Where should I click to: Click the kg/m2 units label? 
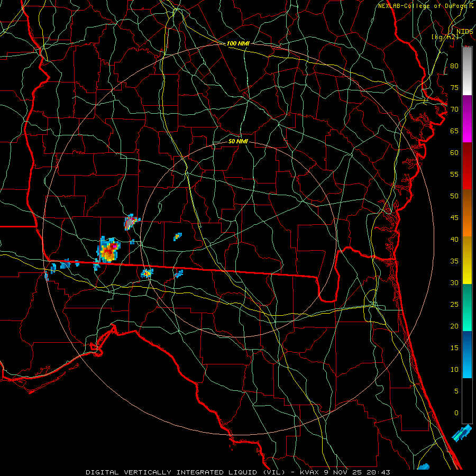pyautogui.click(x=445, y=37)
